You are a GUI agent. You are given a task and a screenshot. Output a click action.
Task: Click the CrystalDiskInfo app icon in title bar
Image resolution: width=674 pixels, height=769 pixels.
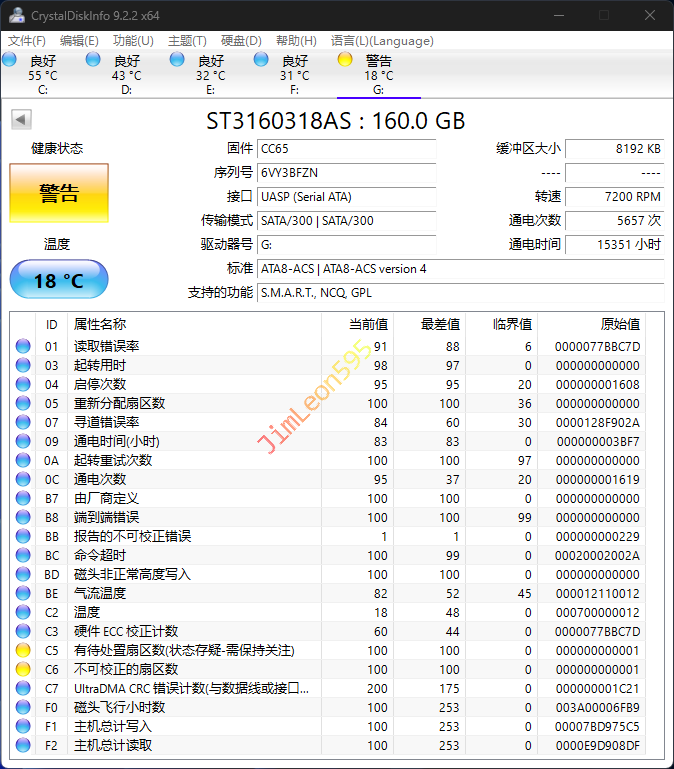[16, 16]
